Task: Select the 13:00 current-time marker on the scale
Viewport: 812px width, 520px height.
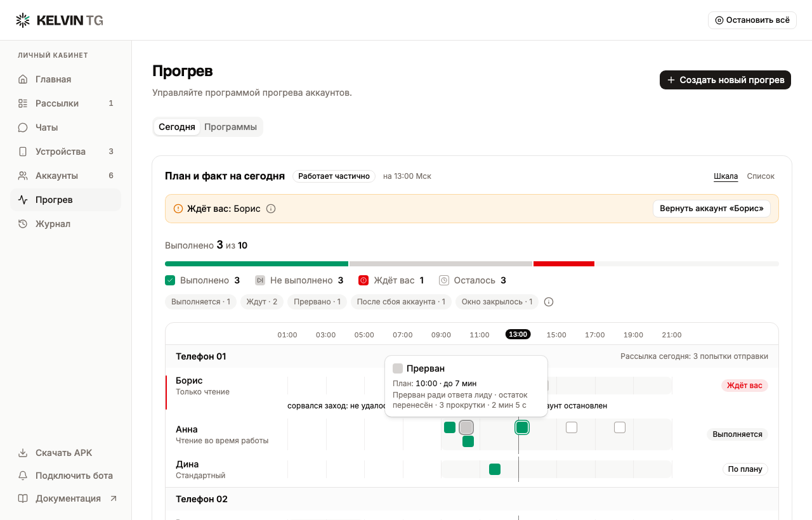Action: (518, 335)
